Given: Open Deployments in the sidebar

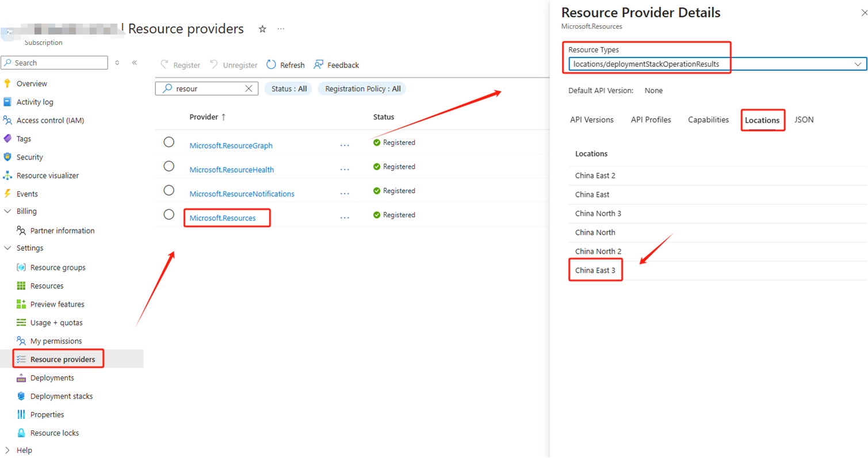Looking at the screenshot, I should point(52,378).
